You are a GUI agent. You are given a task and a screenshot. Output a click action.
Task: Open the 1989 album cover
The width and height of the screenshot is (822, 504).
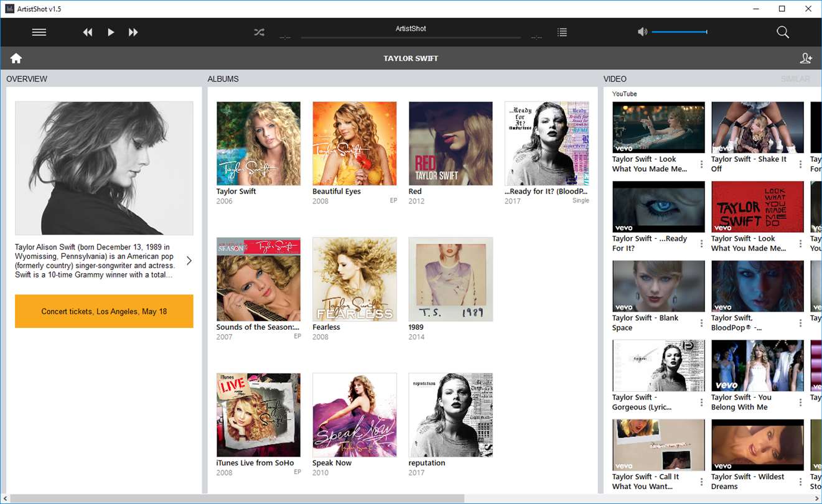(x=451, y=279)
